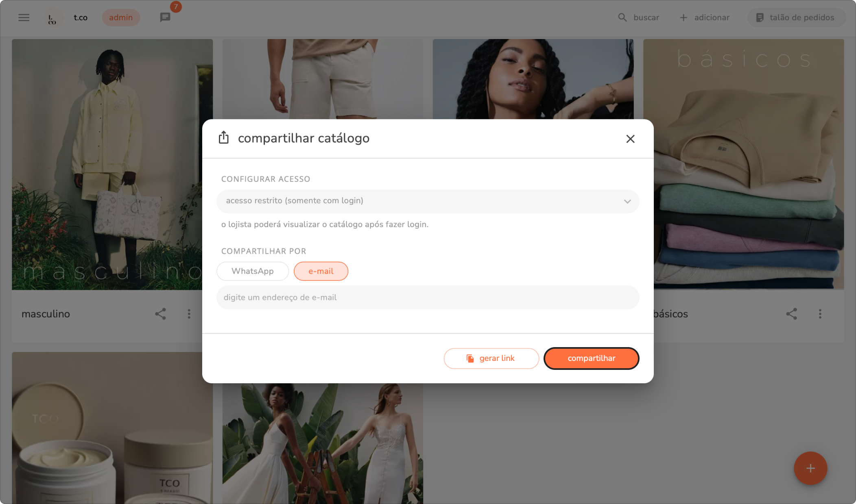Screen dimensions: 856x504
Task: Click share icon on básicos catalog
Action: point(791,314)
